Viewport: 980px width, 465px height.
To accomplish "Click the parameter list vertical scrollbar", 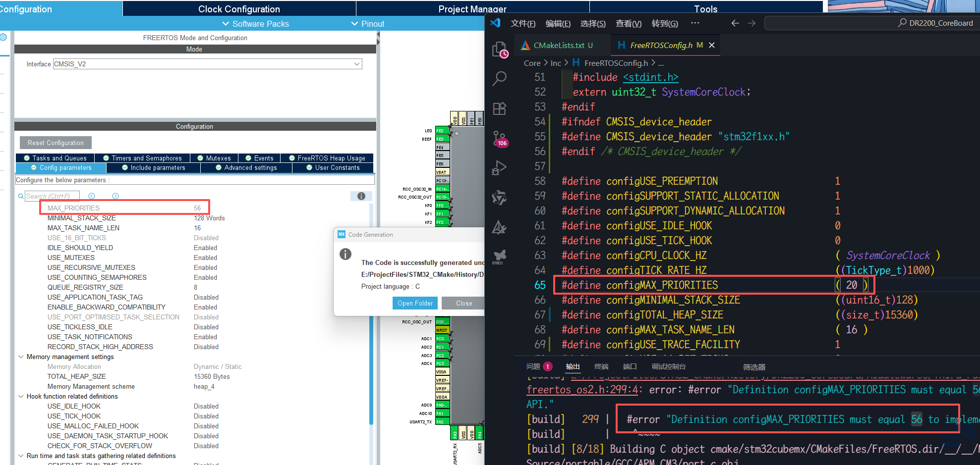I will pyautogui.click(x=371, y=314).
